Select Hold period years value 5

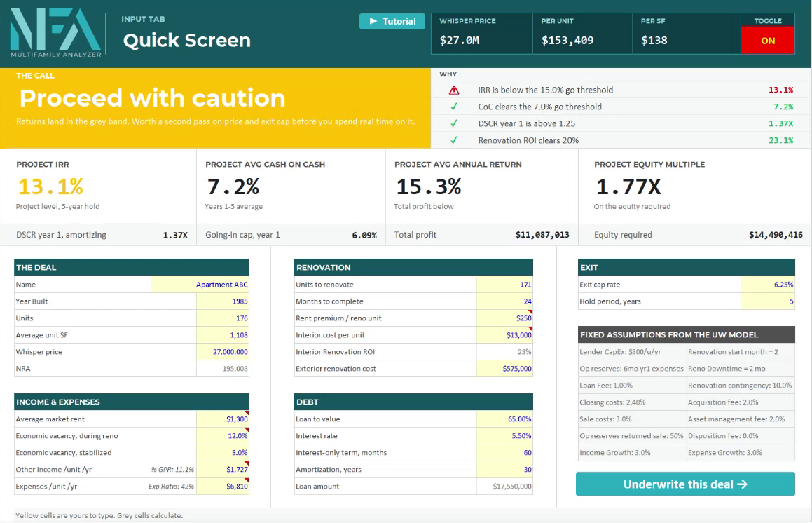767,301
